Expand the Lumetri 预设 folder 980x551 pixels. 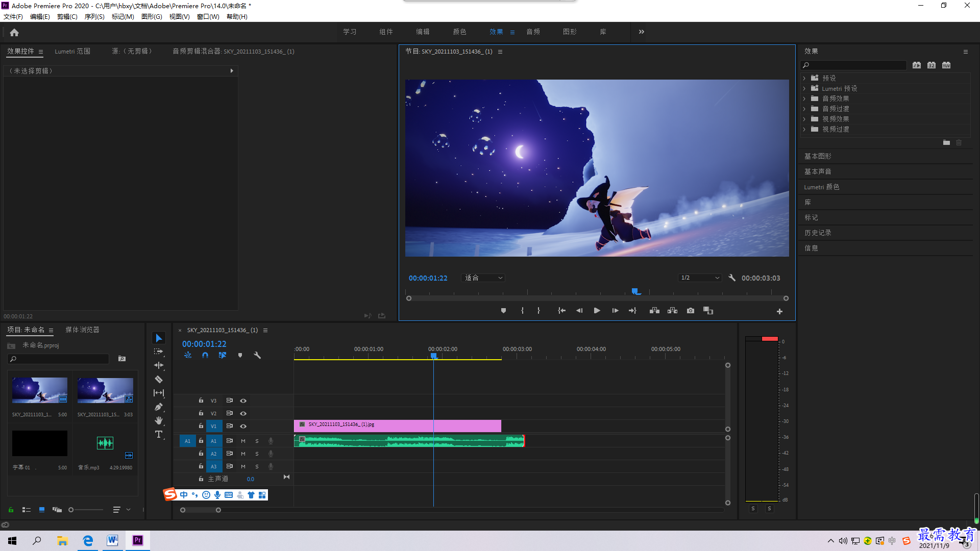click(804, 88)
